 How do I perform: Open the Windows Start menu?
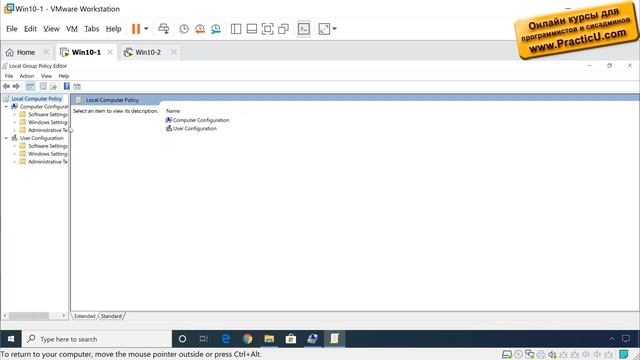(11, 339)
